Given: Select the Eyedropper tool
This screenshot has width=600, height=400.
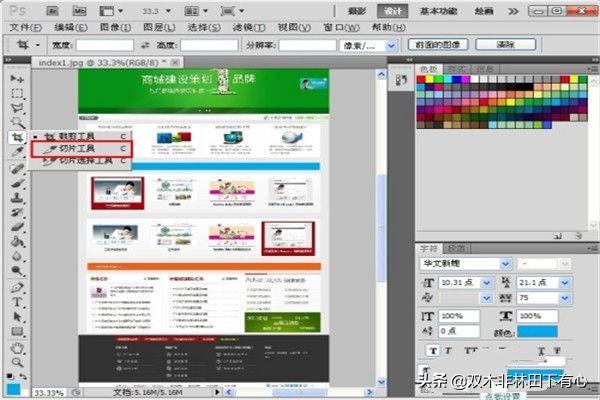Looking at the screenshot, I should pos(17,152).
